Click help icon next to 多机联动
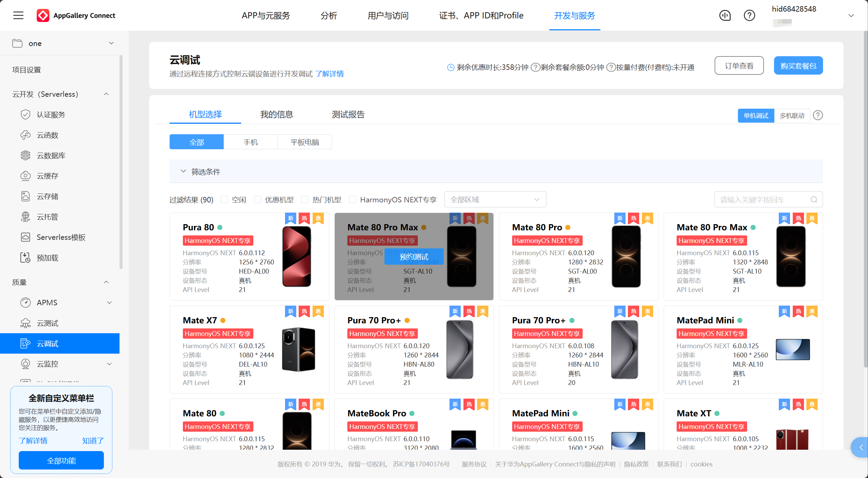The image size is (868, 478). tap(818, 115)
